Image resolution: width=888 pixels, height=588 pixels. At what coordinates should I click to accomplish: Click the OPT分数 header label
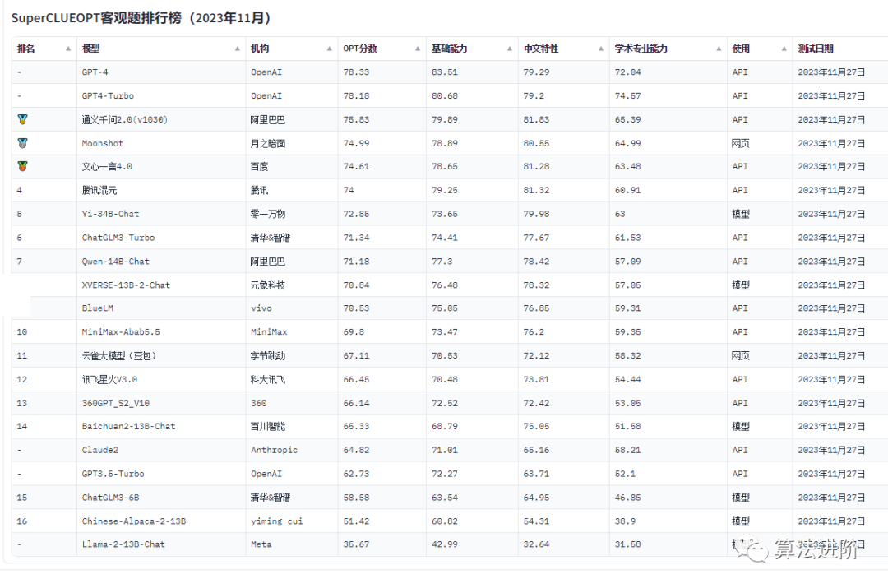click(x=360, y=49)
